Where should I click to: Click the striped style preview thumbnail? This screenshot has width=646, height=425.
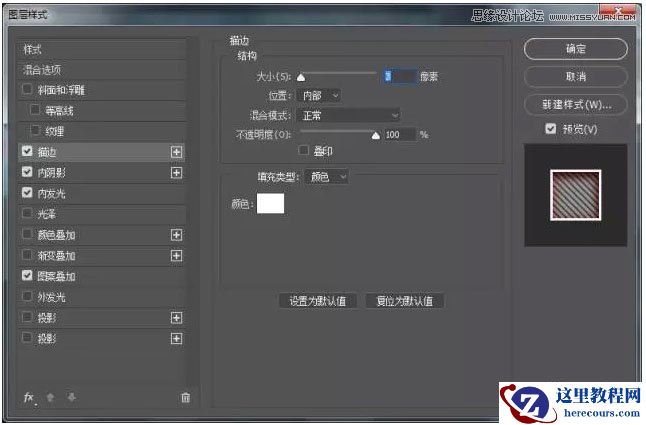pos(576,195)
